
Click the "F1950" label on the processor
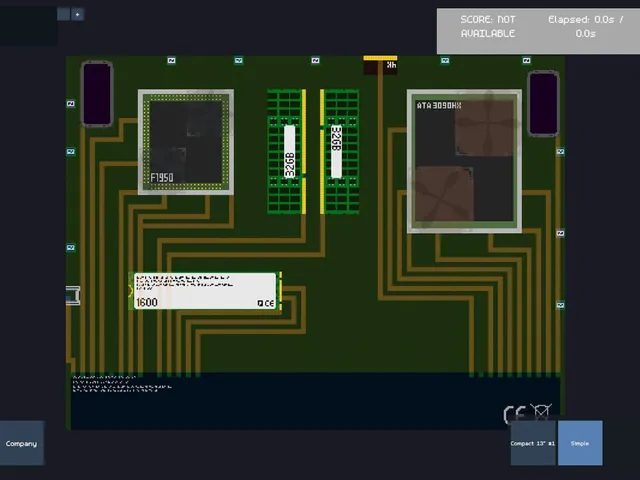(x=162, y=178)
